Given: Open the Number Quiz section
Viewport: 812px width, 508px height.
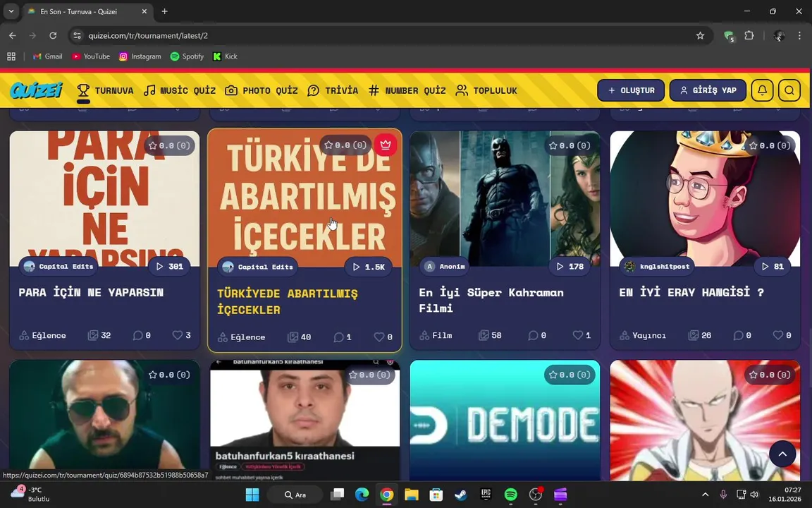Looking at the screenshot, I should [407, 91].
